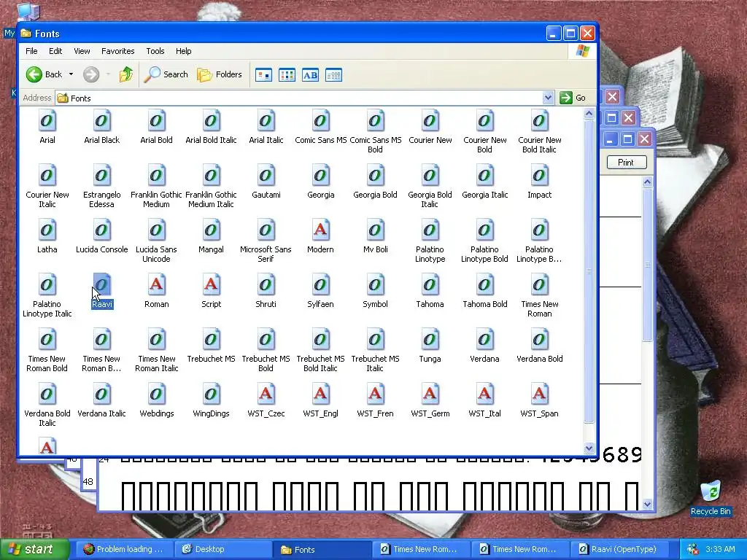
Task: Select the Lucida Console font icon
Action: (101, 230)
